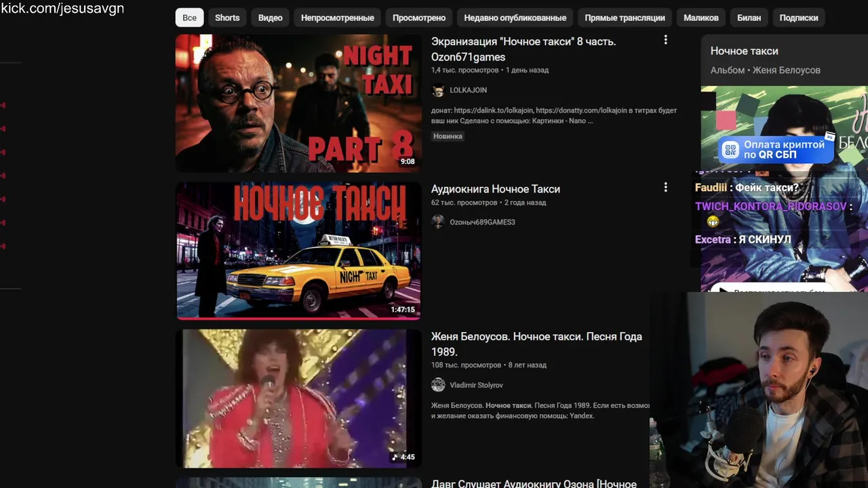Click the donation links description of the first video
The image size is (868, 488).
[553, 115]
